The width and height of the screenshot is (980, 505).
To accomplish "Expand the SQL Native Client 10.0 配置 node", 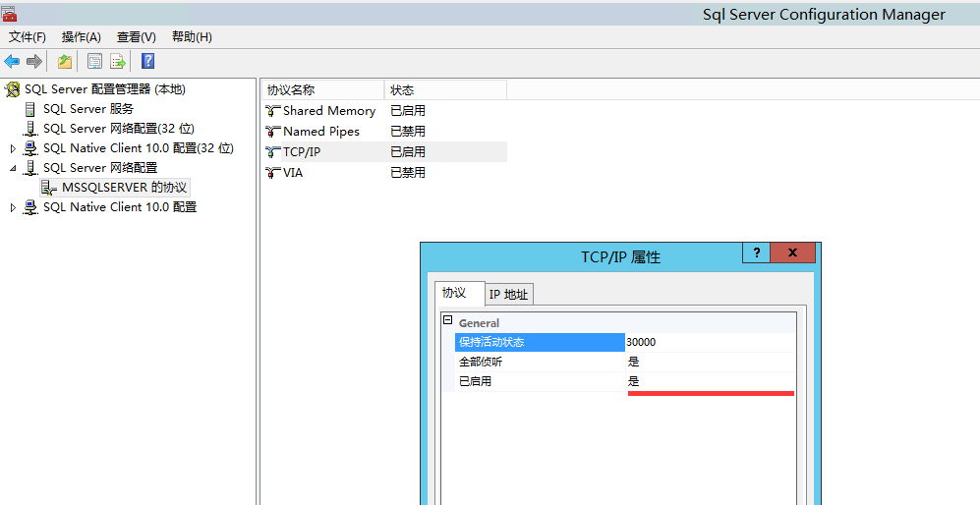I will click(x=13, y=207).
